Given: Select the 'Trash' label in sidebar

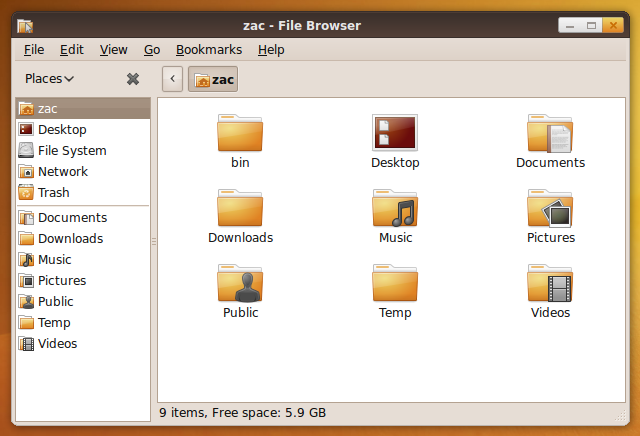Looking at the screenshot, I should click(x=53, y=193).
